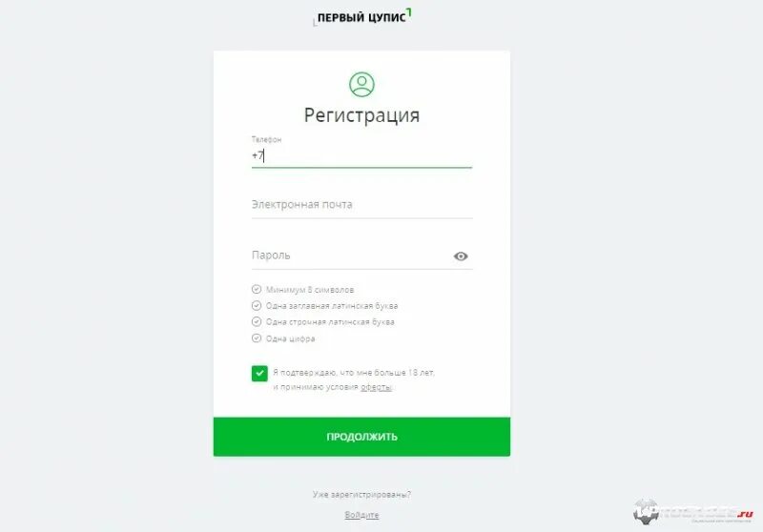This screenshot has width=763, height=532.
Task: Click the Одна цифра requirement text
Action: pos(291,338)
